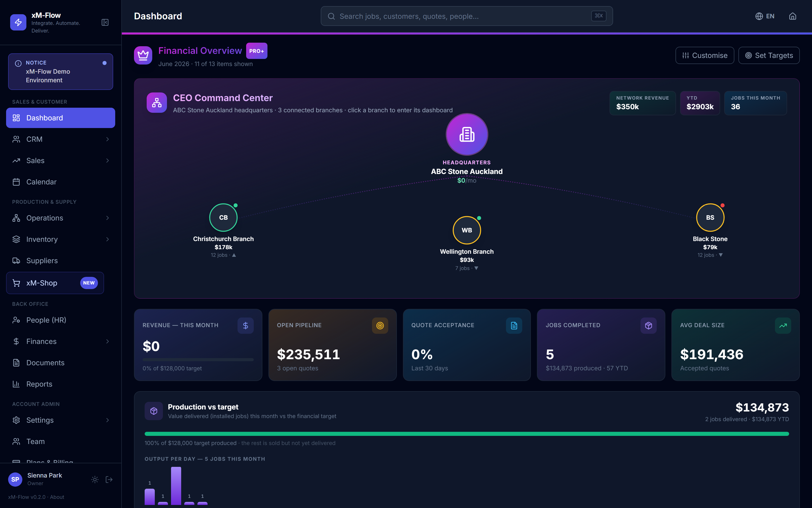Open Calendar from the sidebar
The image size is (812, 508).
coord(60,182)
